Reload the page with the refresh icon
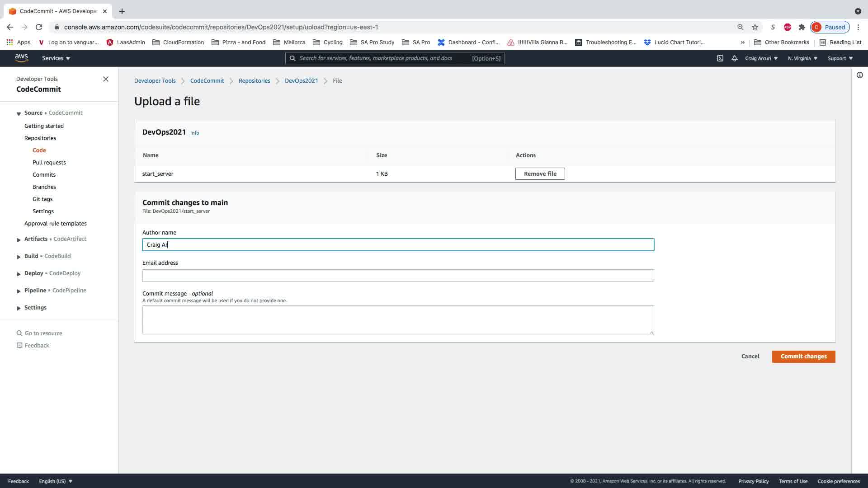Image resolution: width=868 pixels, height=488 pixels. coord(39,27)
